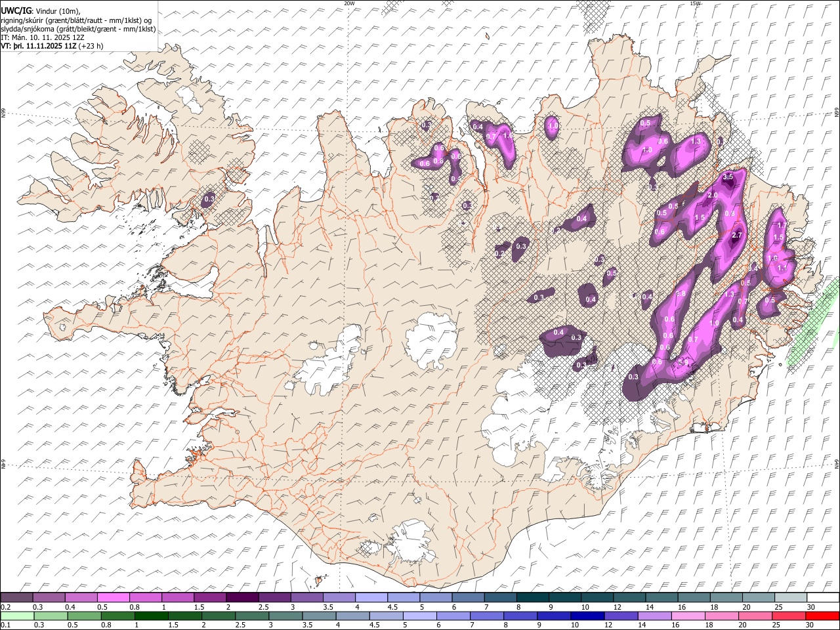Click the UWC/IG title in the header box

tap(16, 10)
